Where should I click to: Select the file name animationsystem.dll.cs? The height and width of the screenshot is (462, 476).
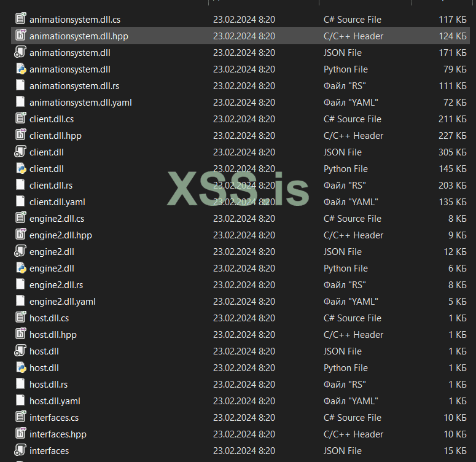75,20
